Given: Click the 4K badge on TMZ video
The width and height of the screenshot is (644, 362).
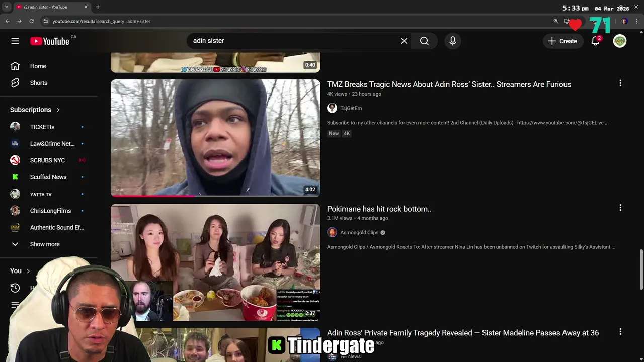Looking at the screenshot, I should [347, 133].
